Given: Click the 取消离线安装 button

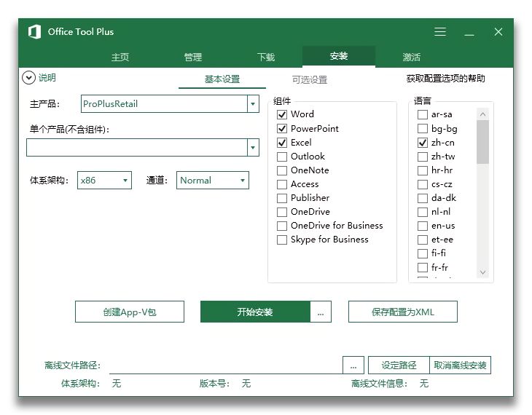Looking at the screenshot, I should pos(460,365).
